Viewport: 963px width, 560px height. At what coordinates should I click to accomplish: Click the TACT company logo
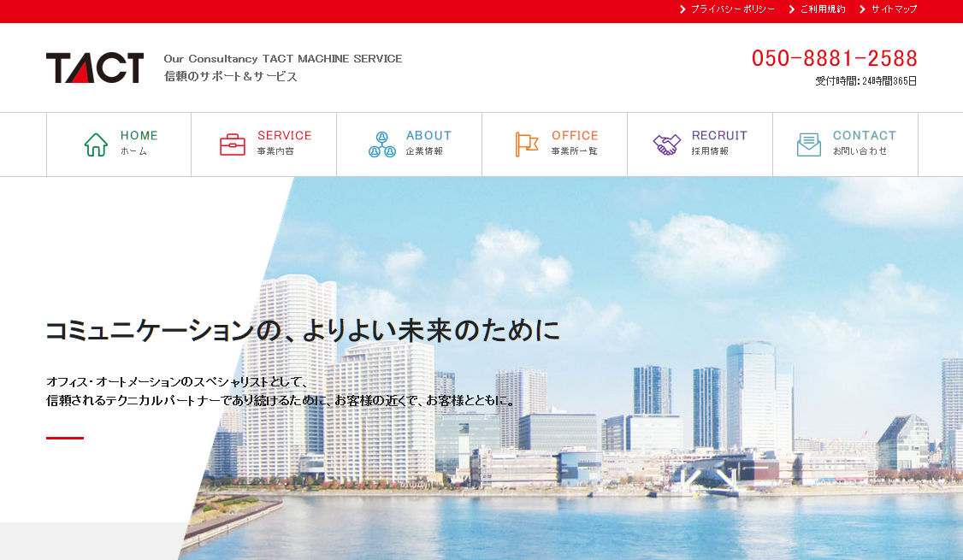[94, 68]
